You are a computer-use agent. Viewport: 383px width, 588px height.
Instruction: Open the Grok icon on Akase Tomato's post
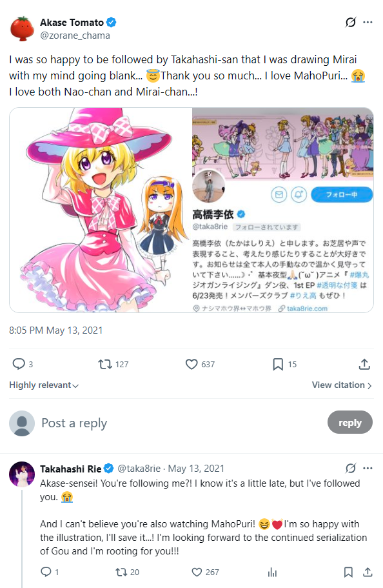[350, 23]
